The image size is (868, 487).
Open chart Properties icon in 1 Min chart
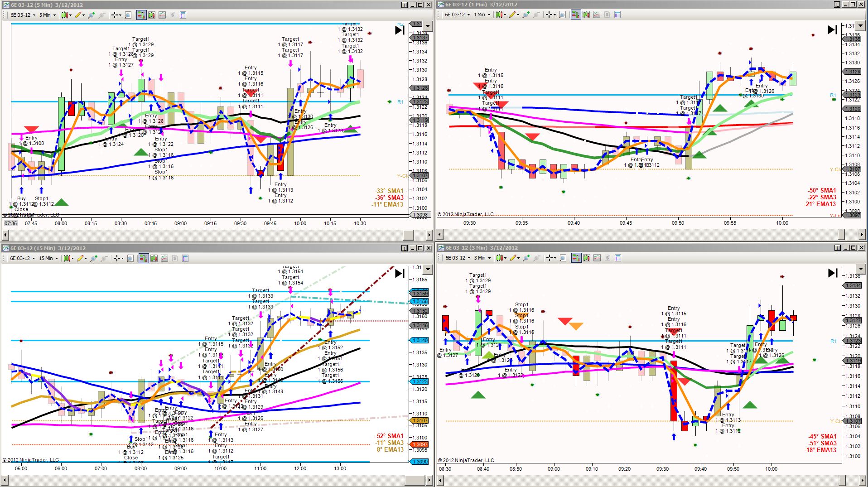coord(617,14)
